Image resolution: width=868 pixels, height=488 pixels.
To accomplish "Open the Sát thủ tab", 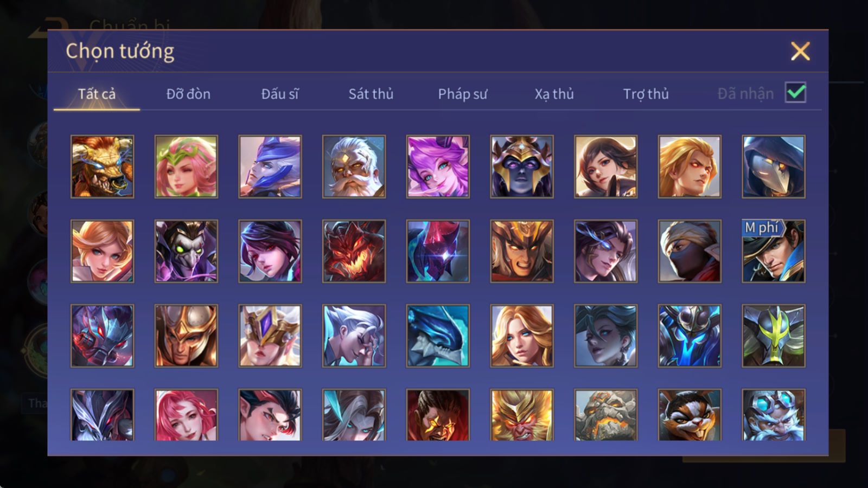I will click(371, 94).
